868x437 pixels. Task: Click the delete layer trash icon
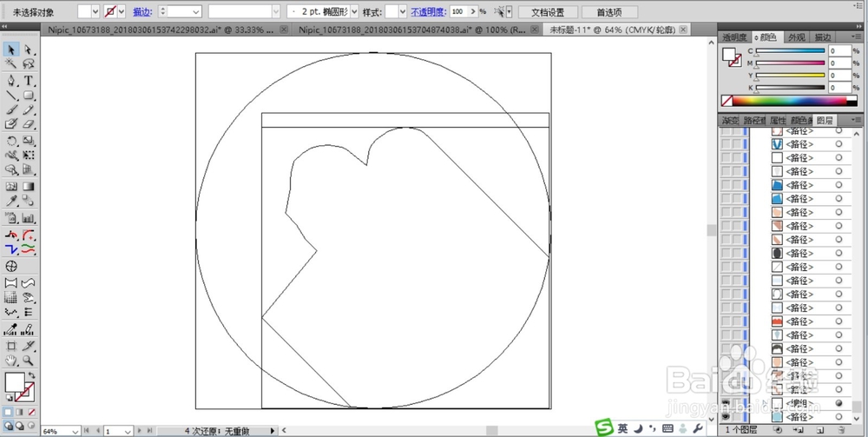(841, 430)
